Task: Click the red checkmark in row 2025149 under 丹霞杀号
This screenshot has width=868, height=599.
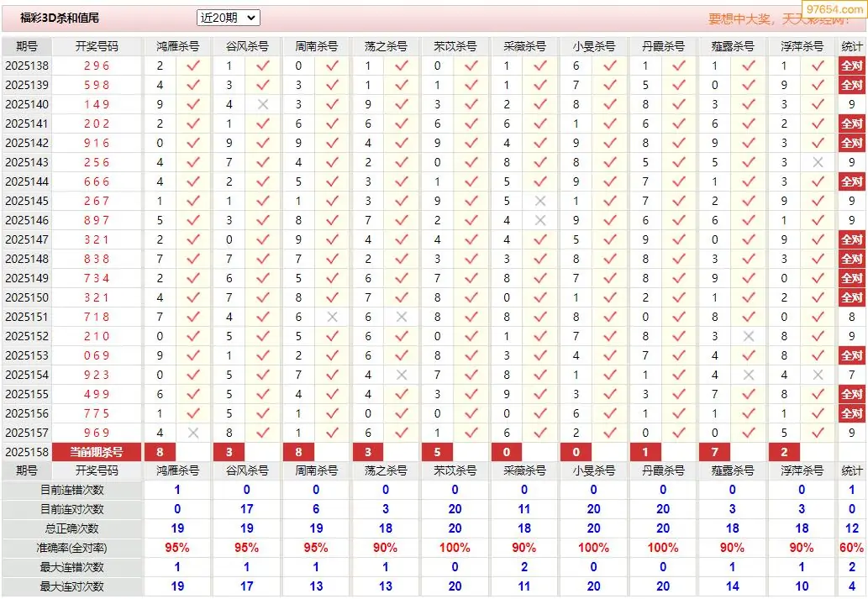Action: 679,278
